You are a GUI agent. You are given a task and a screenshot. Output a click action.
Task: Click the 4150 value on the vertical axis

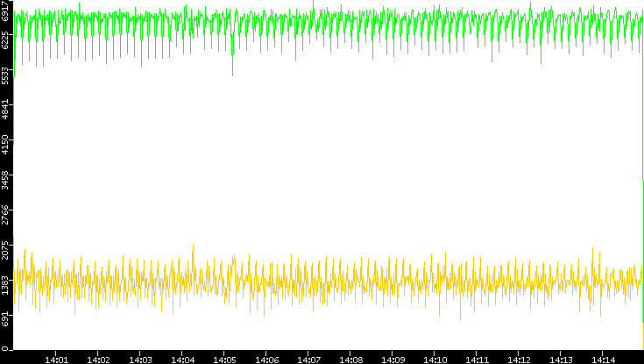point(5,145)
